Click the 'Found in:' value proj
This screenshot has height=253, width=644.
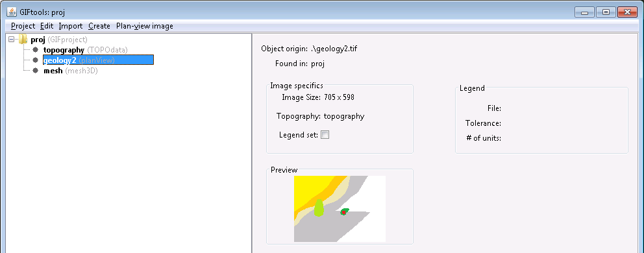tap(318, 64)
